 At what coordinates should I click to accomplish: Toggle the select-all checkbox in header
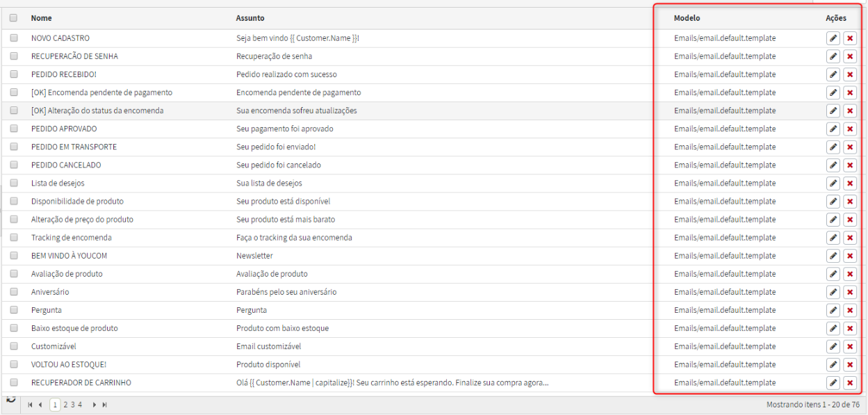(x=13, y=18)
